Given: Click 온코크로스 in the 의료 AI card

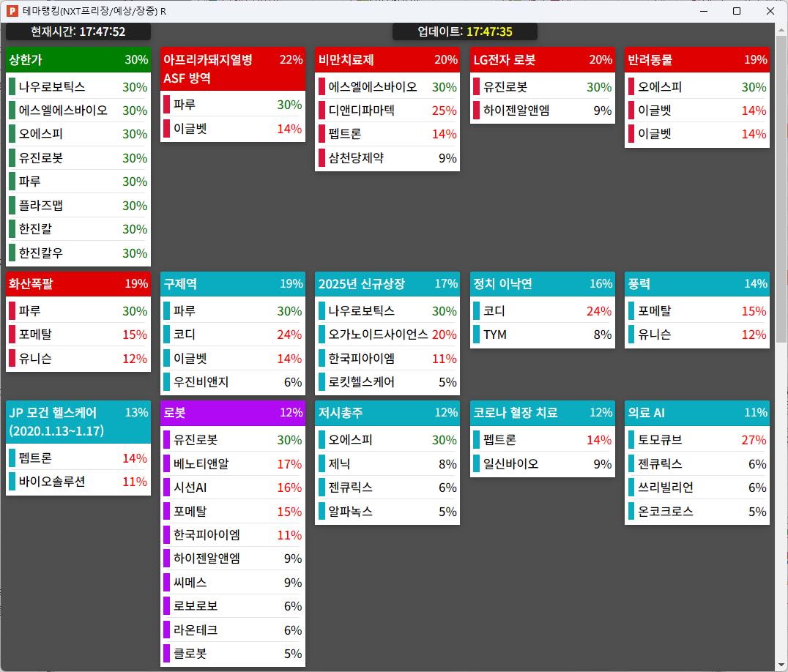Looking at the screenshot, I should pos(697,512).
